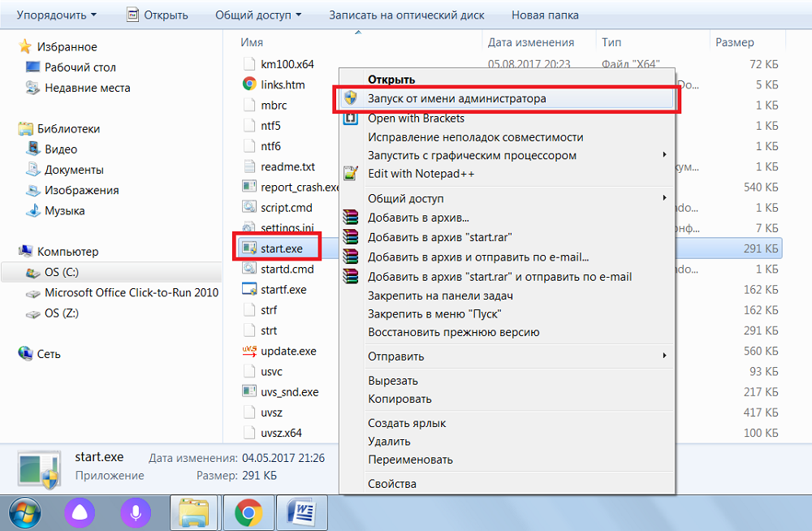This screenshot has height=531, width=812.
Task: Click "Записать на оптический диск" button
Action: coord(407,15)
